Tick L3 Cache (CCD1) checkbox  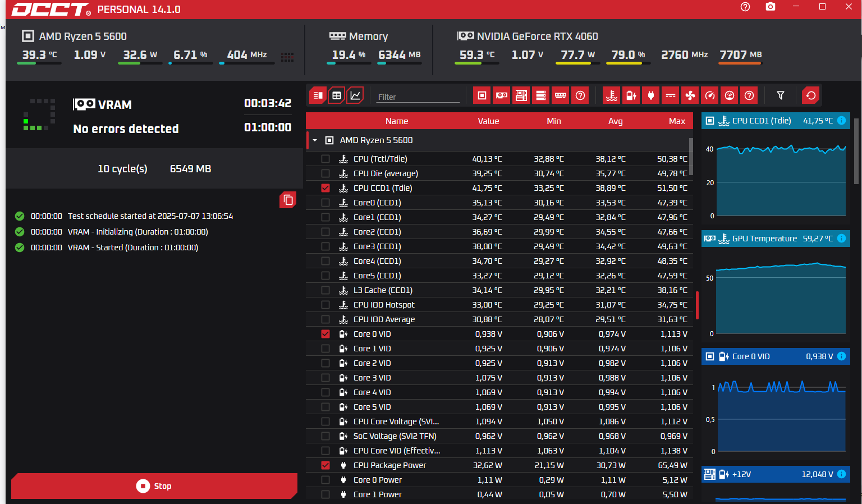[325, 290]
